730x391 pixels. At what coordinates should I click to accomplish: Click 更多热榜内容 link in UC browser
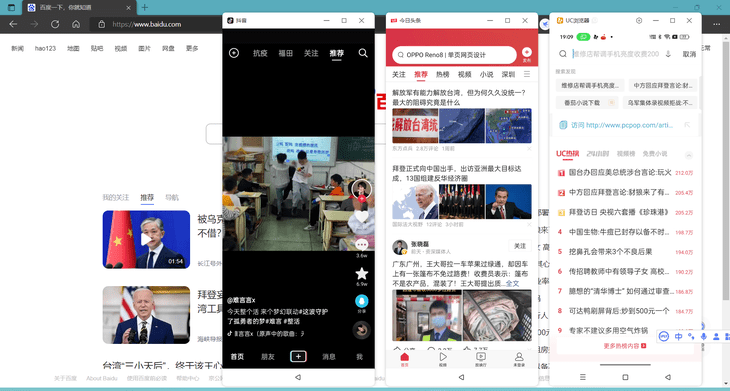[625, 346]
